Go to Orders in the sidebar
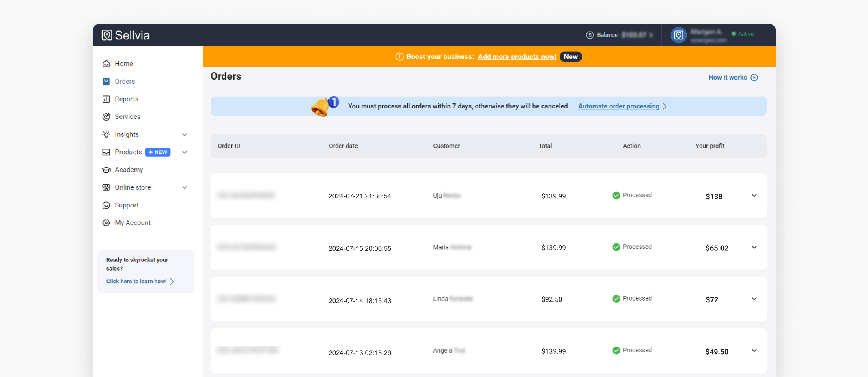This screenshot has height=377, width=868. point(125,82)
